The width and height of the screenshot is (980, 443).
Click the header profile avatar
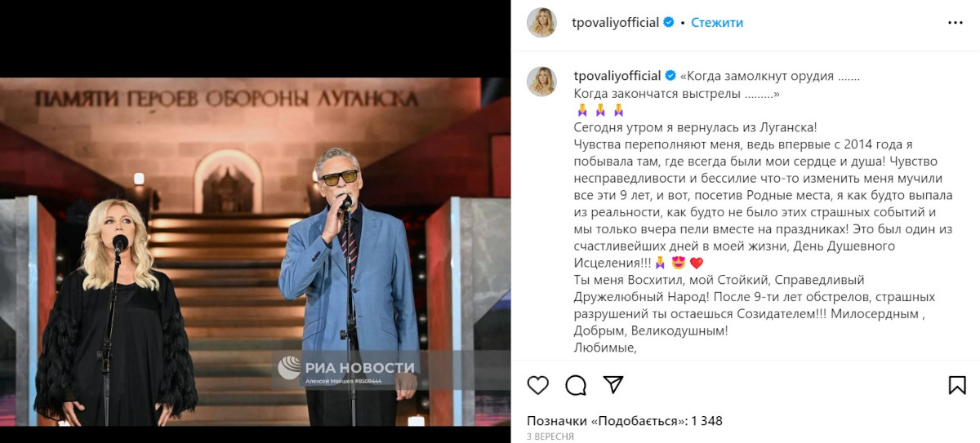coord(541,23)
